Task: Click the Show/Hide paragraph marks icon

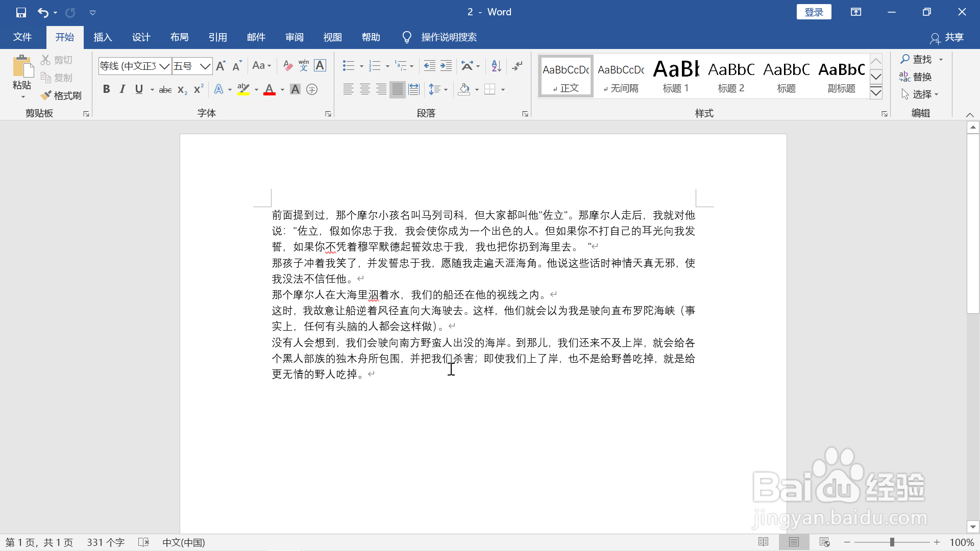Action: tap(518, 66)
